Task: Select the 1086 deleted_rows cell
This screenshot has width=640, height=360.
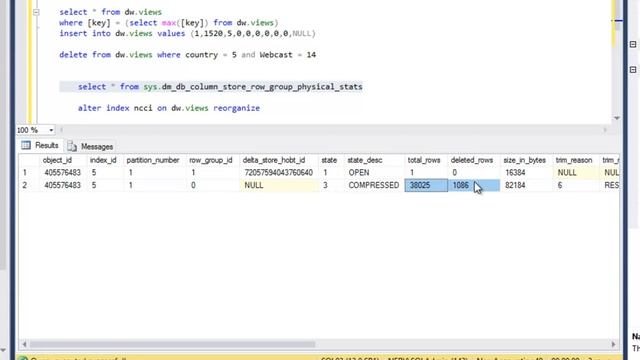Action: coord(474,185)
